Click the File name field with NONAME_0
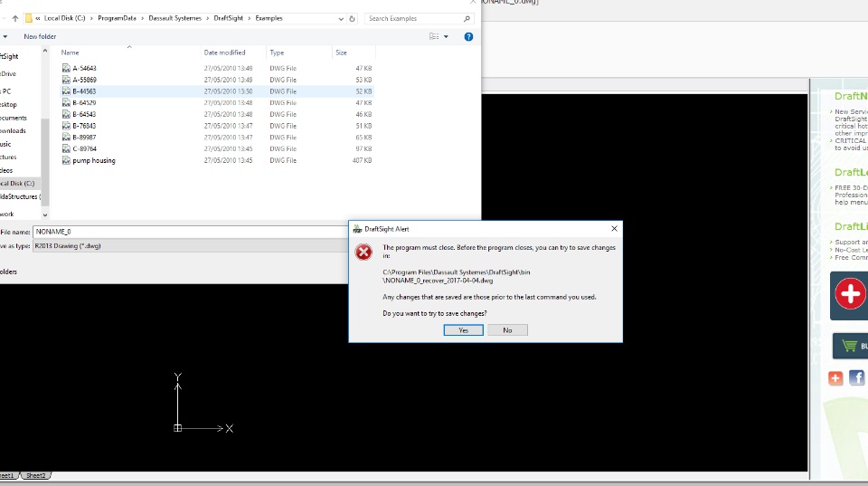The height and width of the screenshot is (486, 868). [x=191, y=232]
